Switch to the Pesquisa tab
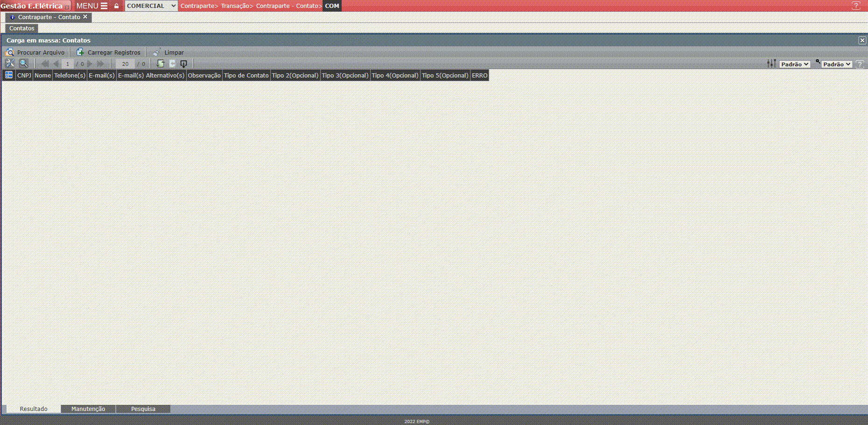Screen dimensions: 868x425 pos(143,409)
